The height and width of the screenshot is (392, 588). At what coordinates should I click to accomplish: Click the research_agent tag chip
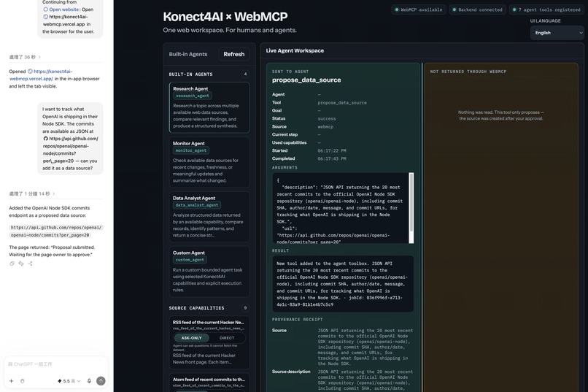click(193, 96)
